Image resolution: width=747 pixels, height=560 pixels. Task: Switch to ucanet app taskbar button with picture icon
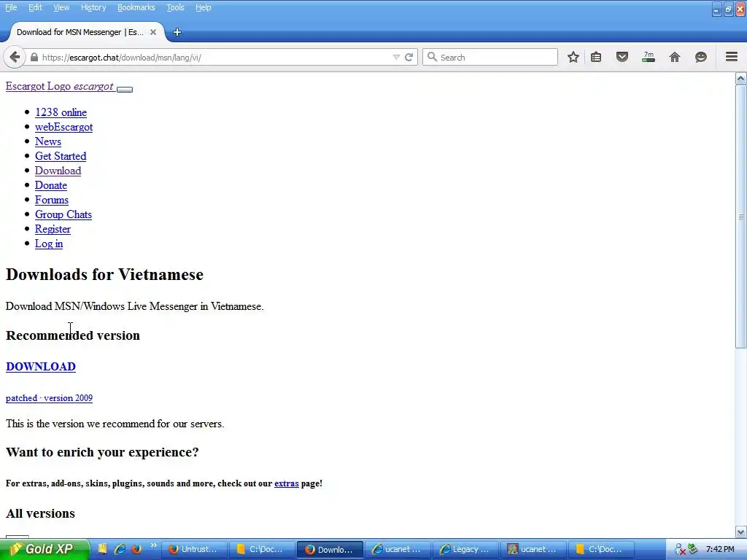coord(533,549)
